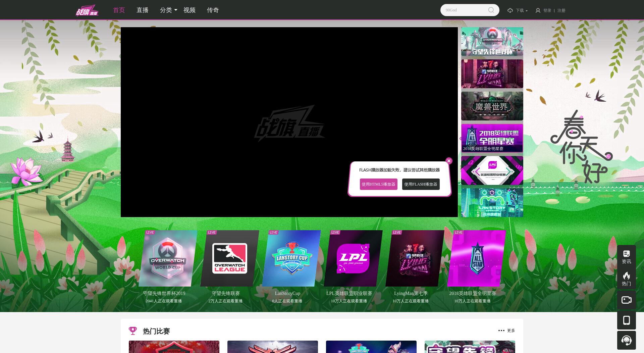Close the FLASH player failure popup
This screenshot has width=644, height=353.
pos(449,161)
